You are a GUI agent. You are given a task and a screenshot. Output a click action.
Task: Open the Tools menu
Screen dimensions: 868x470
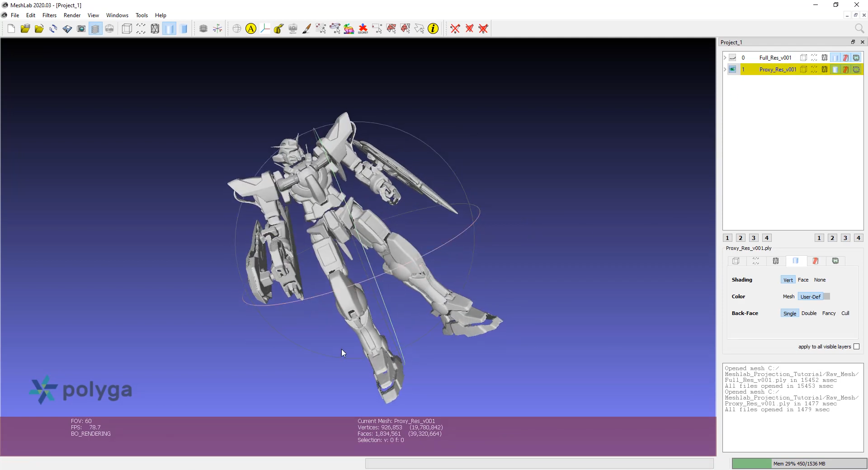point(142,15)
